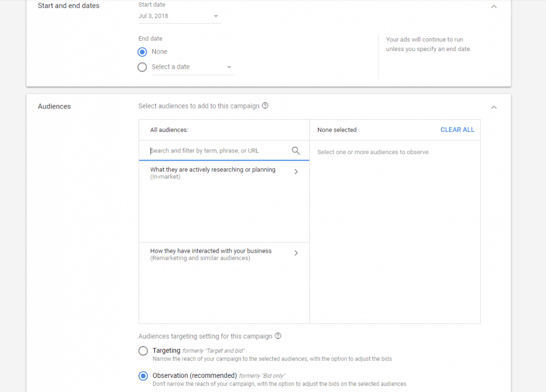
Task: Open the In-market audiences list arrow
Action: 296,172
